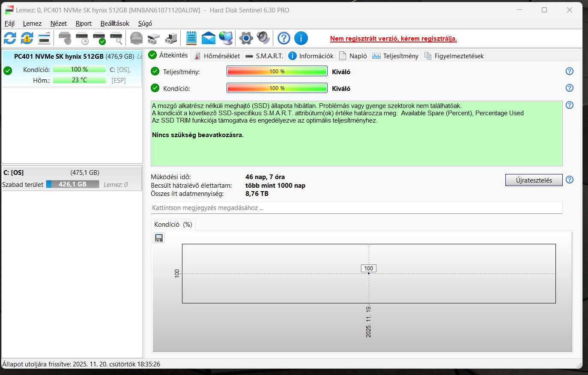The width and height of the screenshot is (588, 375).
Task: Open the Beállítások menu
Action: click(115, 24)
